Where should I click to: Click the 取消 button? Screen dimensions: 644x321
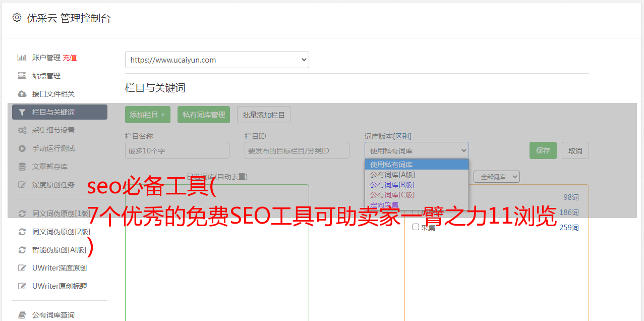coord(575,150)
